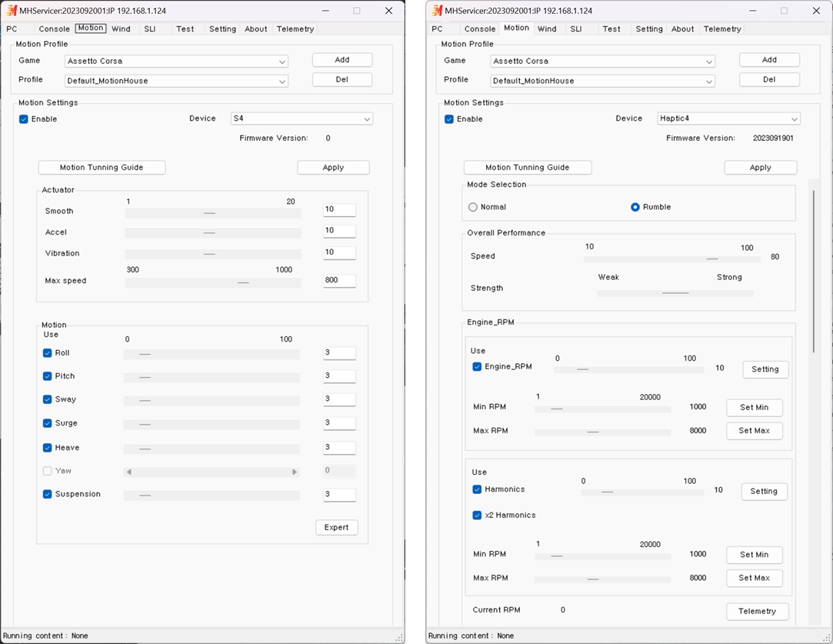
Task: Uncheck the Suspension checkbox
Action: pyautogui.click(x=47, y=494)
